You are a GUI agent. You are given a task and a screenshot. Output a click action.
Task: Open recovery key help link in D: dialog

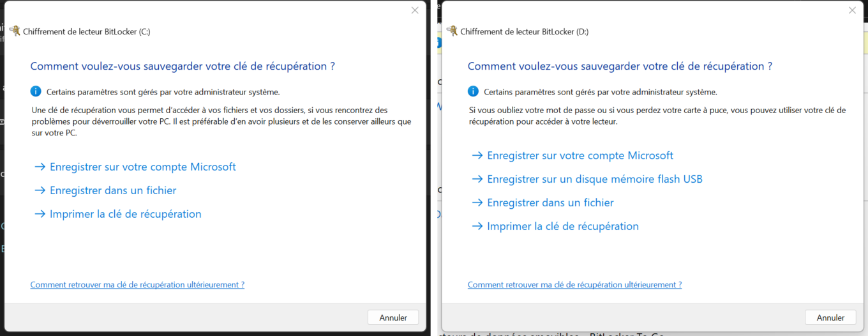click(574, 285)
